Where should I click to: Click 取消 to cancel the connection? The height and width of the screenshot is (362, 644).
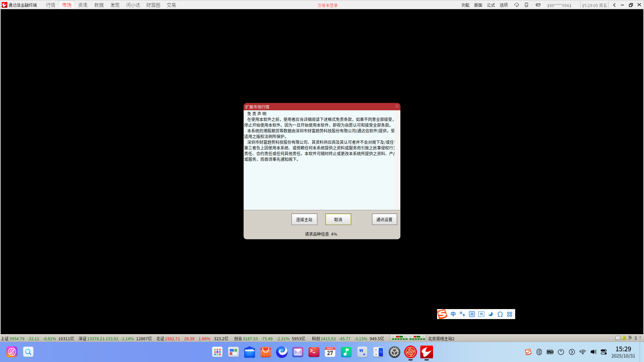338,220
